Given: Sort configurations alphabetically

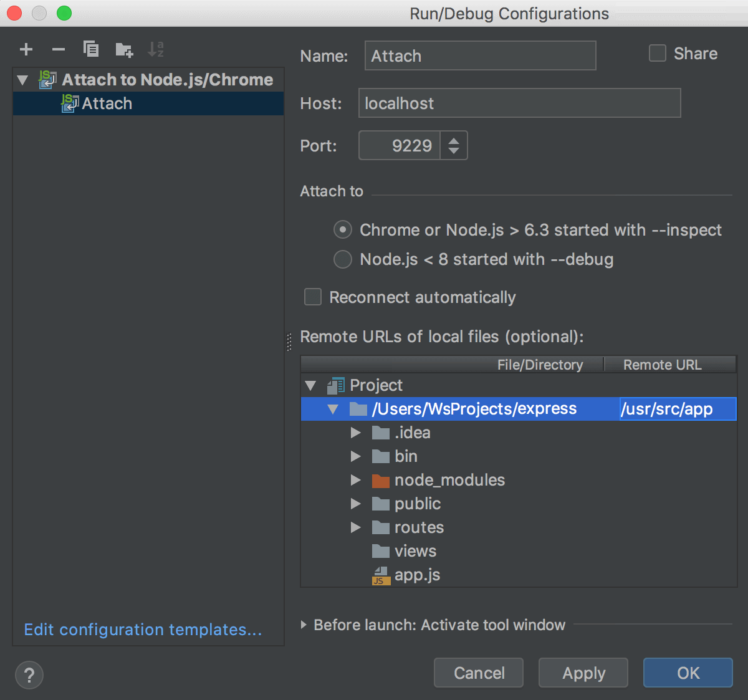Looking at the screenshot, I should (156, 49).
